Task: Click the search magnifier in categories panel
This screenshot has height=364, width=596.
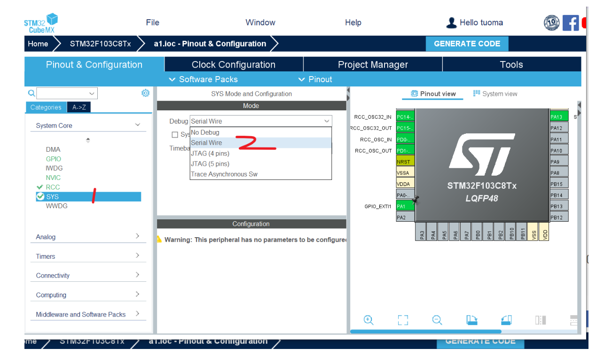Action: (31, 93)
